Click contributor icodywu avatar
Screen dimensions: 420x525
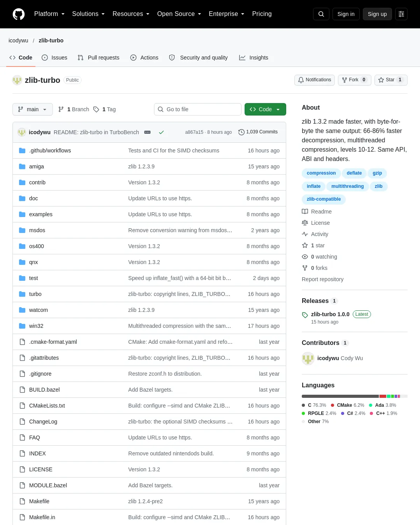coord(308,358)
